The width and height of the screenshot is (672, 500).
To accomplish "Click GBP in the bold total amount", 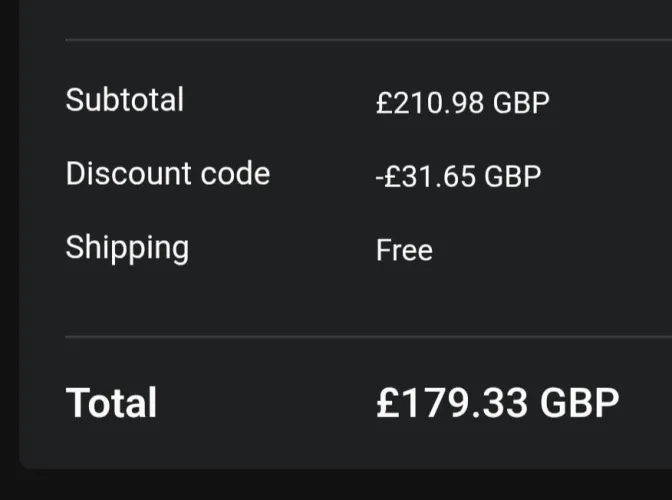I will point(579,402).
